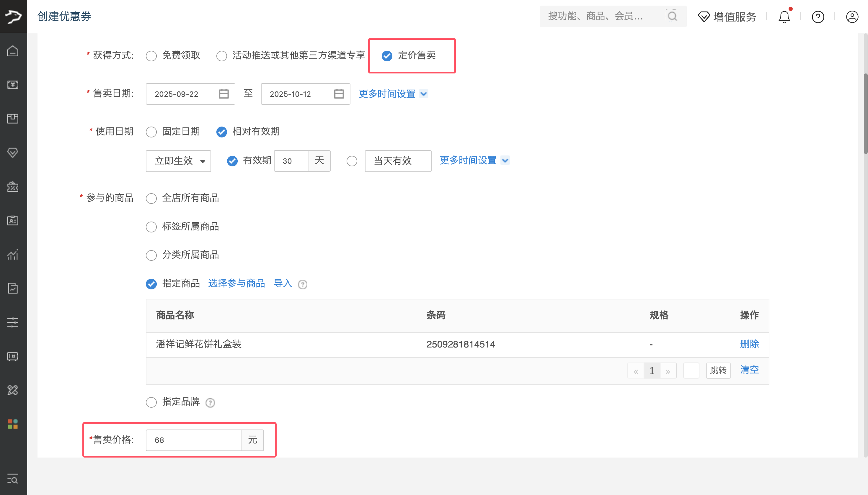This screenshot has height=495, width=868.
Task: Open the cashier module in the sidebar
Action: point(13,85)
